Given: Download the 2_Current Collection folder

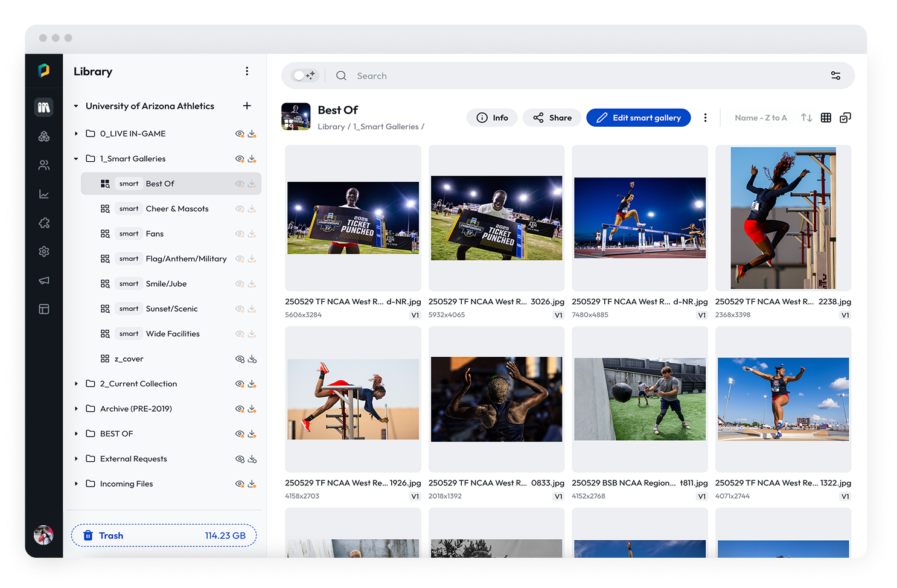Looking at the screenshot, I should click(x=252, y=384).
